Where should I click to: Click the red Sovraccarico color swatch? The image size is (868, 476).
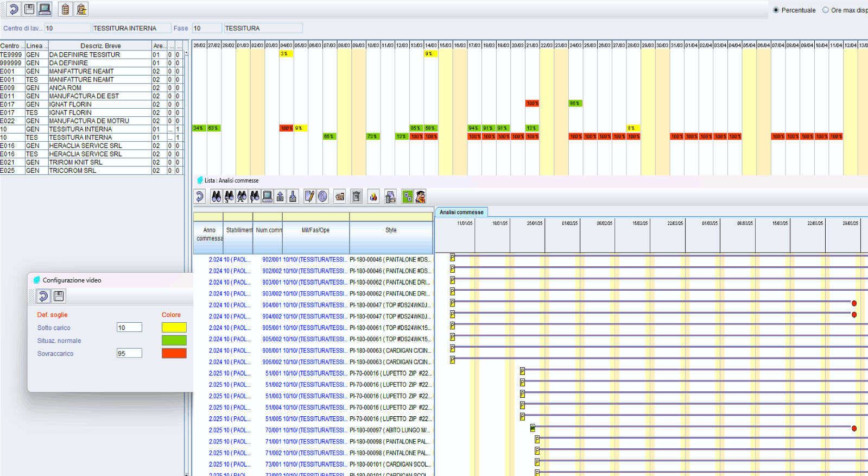(174, 353)
